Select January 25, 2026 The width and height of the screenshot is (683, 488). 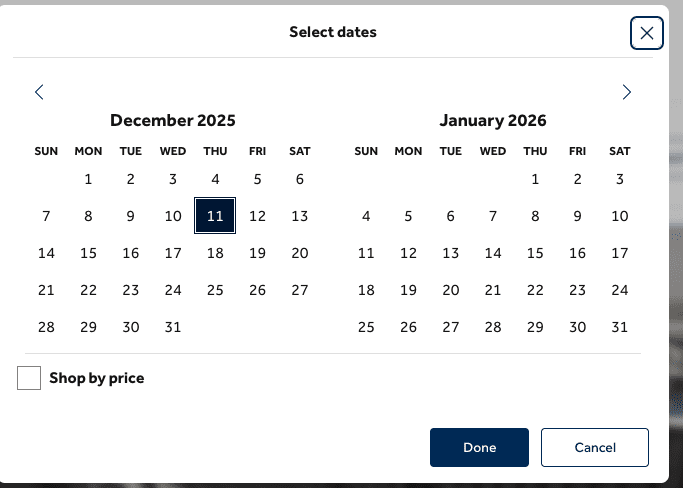pos(366,327)
